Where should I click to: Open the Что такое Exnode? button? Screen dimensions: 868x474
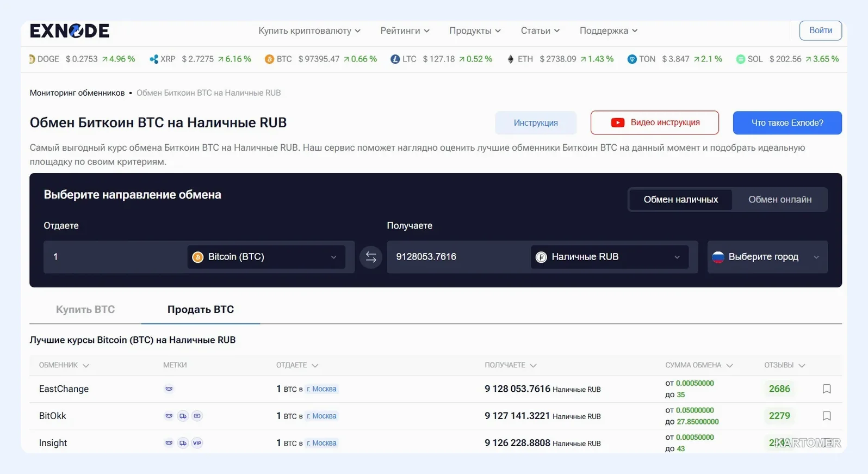[x=787, y=123]
